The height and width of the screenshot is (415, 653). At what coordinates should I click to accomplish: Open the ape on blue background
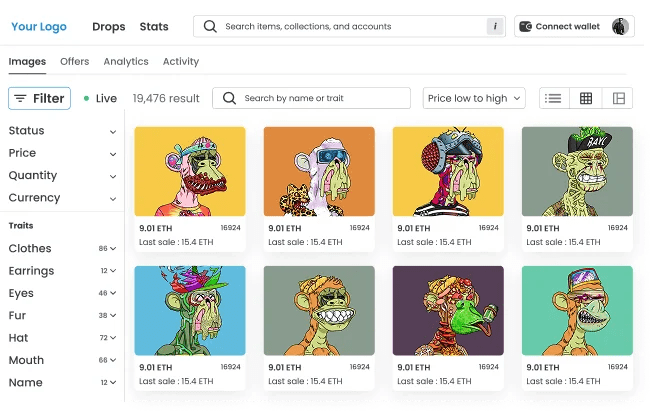(x=190, y=311)
